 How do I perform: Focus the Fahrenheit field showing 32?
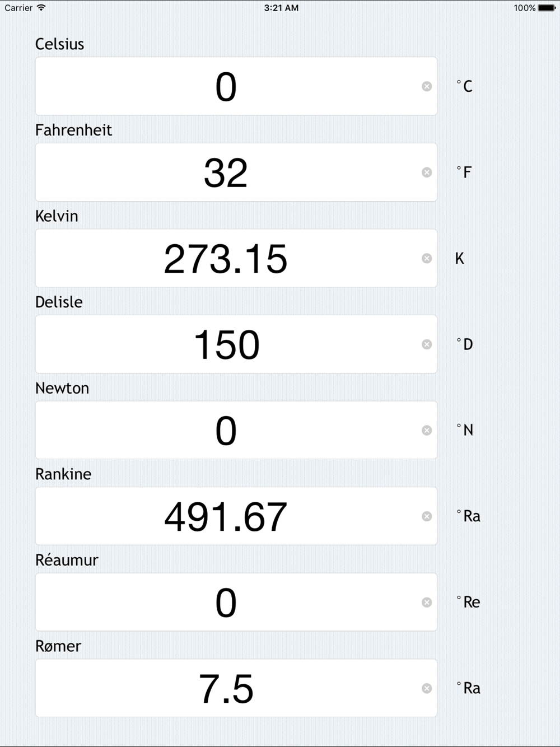point(236,172)
